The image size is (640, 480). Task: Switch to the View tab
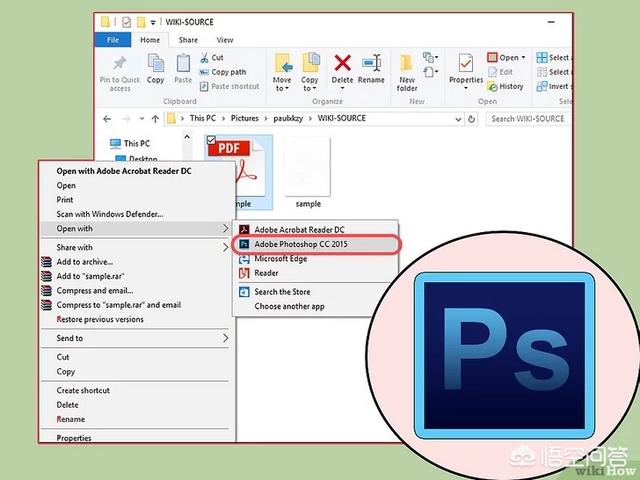click(x=225, y=40)
